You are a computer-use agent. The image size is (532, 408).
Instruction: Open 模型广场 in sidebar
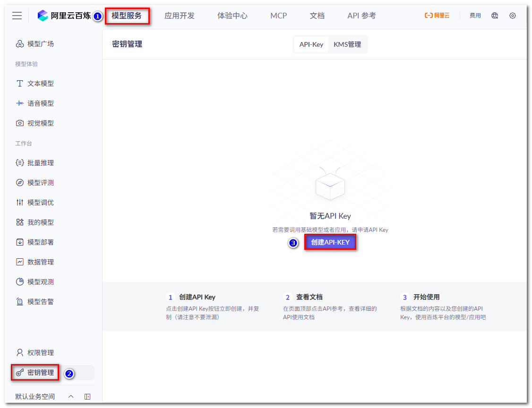pos(35,44)
